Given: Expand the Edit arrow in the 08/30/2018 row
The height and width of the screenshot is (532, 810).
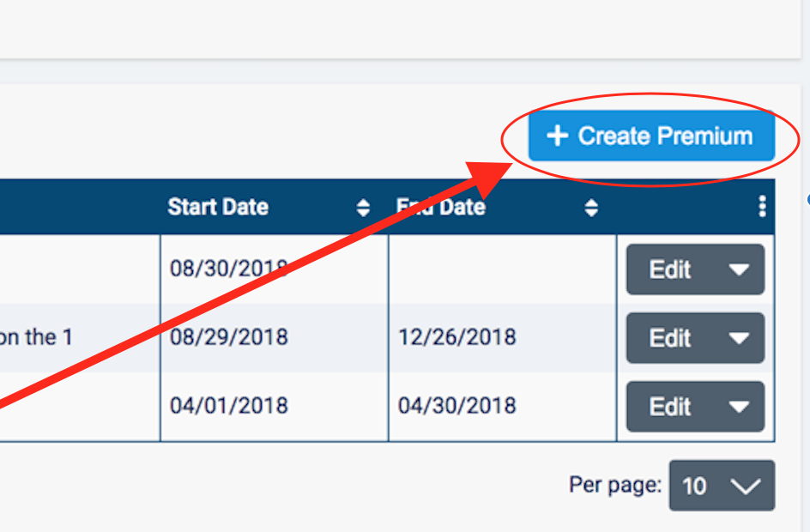Looking at the screenshot, I should point(739,269).
